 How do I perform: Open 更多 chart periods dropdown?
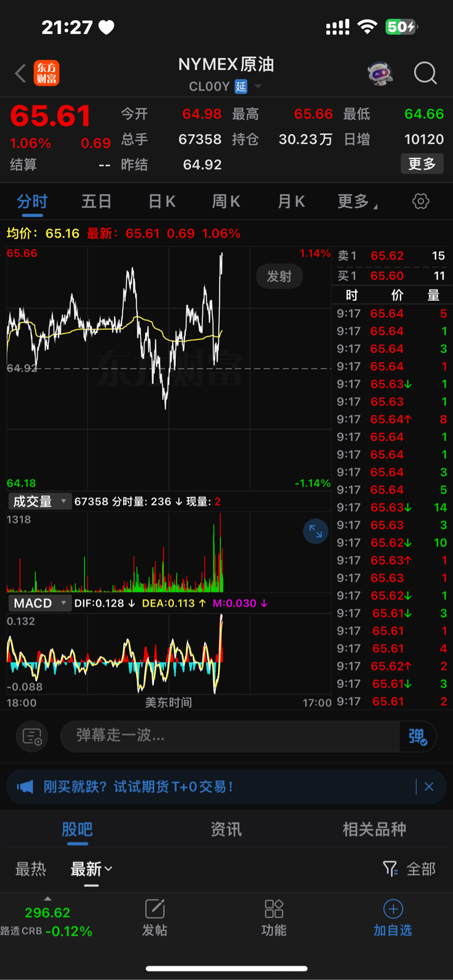point(357,202)
